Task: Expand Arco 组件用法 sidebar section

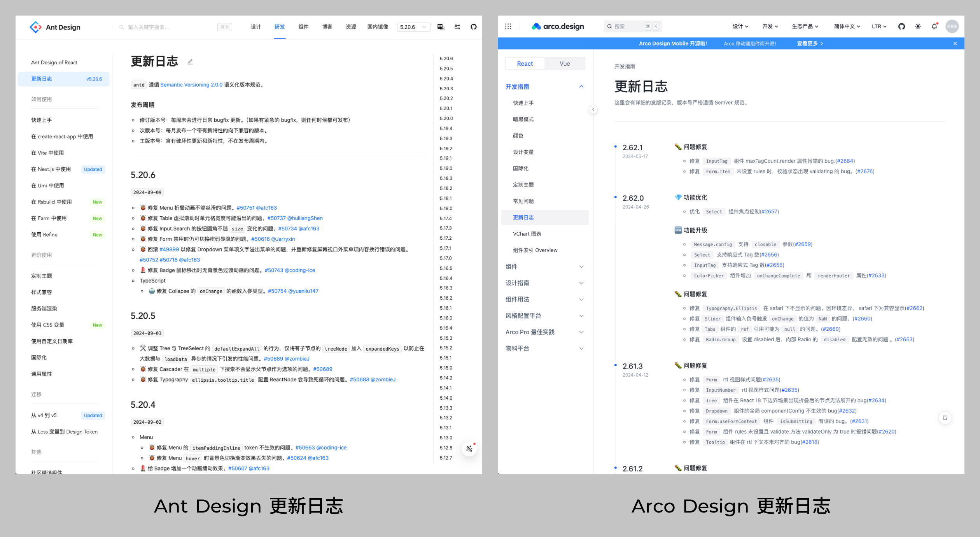Action: click(x=544, y=299)
